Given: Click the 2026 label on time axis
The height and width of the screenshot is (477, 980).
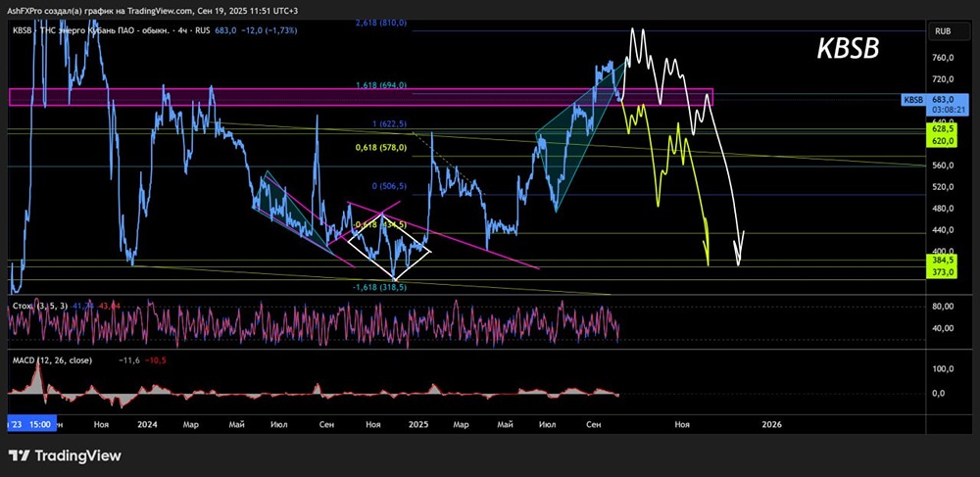Looking at the screenshot, I should pyautogui.click(x=772, y=424).
